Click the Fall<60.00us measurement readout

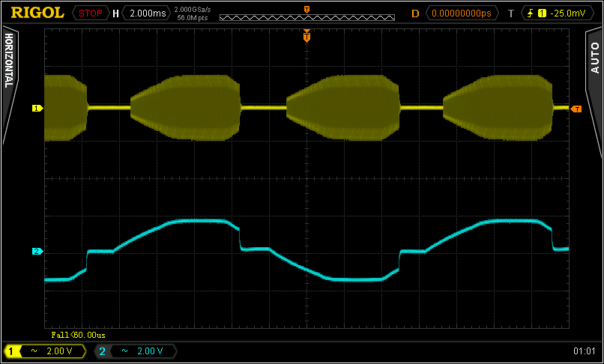[x=79, y=335]
